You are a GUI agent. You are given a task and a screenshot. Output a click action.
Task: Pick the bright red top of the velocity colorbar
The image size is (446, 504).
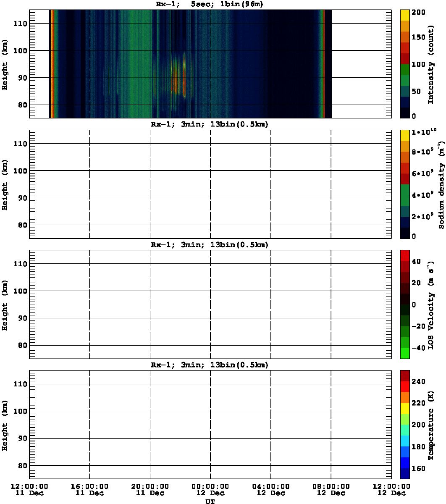point(405,255)
